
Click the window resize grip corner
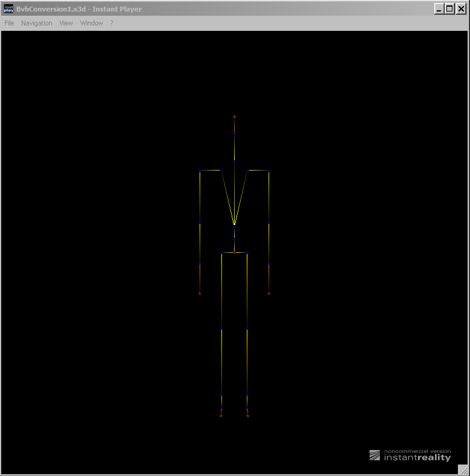463,469
